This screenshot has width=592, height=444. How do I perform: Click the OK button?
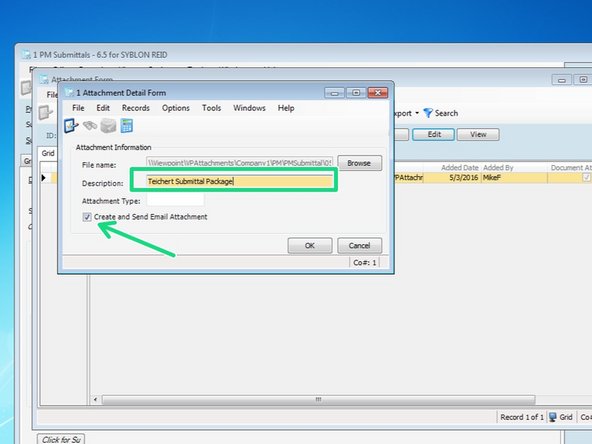310,245
